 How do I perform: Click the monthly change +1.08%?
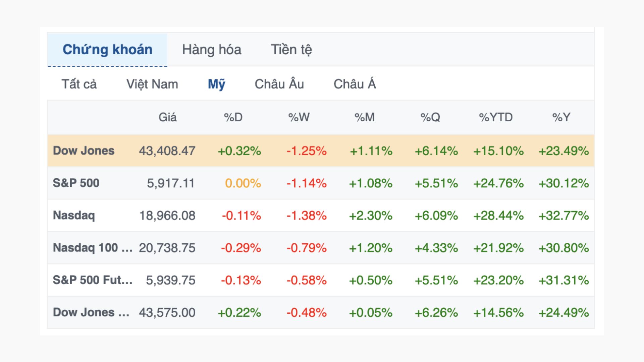pyautogui.click(x=371, y=183)
